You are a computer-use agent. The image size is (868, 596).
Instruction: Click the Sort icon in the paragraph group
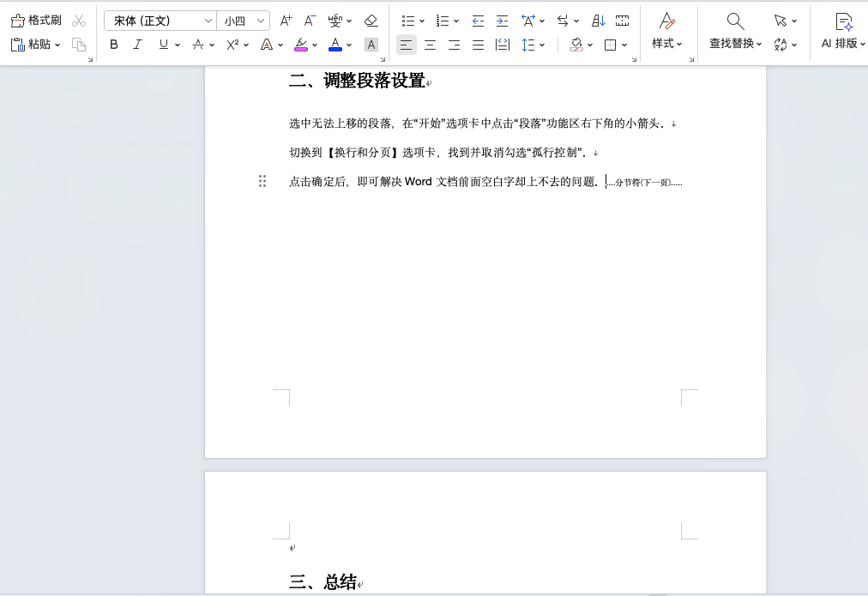(598, 20)
